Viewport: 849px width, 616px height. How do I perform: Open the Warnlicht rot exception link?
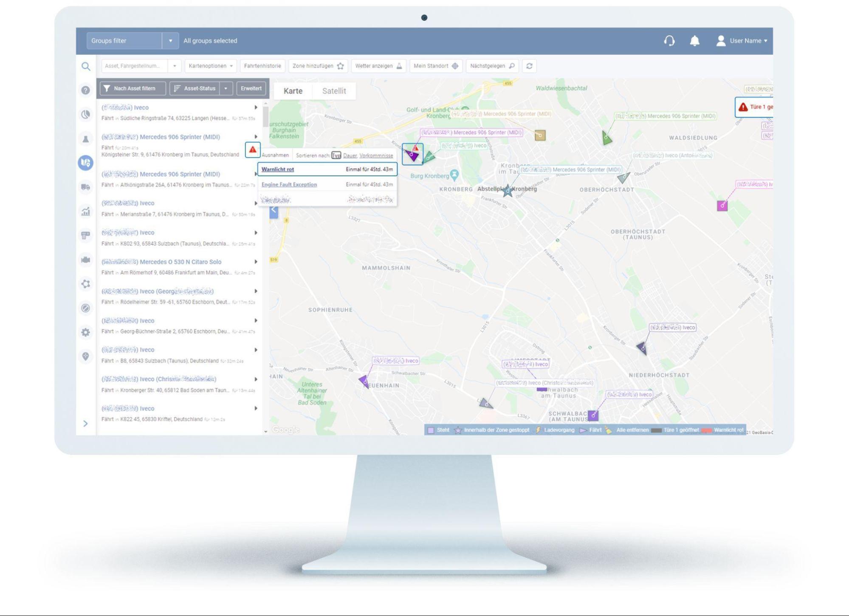(x=278, y=169)
